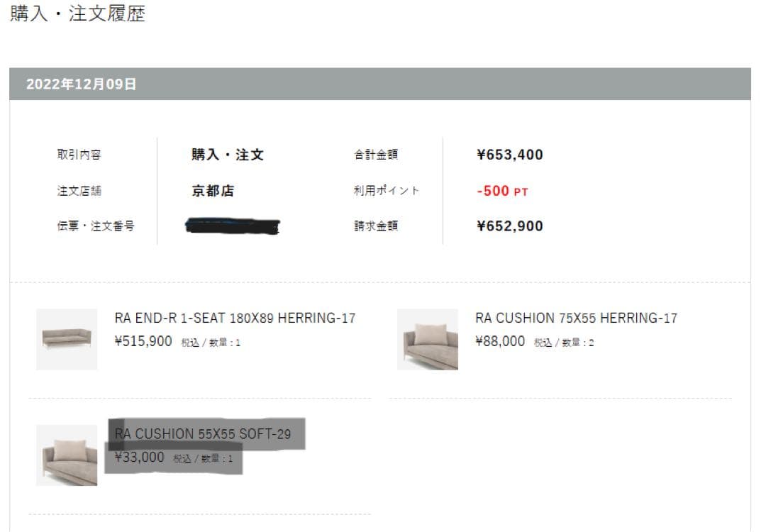Click the 京都店 store name
This screenshot has width=766, height=532.
[x=213, y=192]
